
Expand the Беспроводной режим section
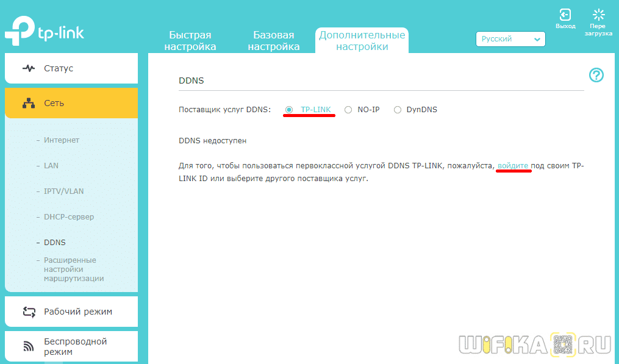(75, 346)
